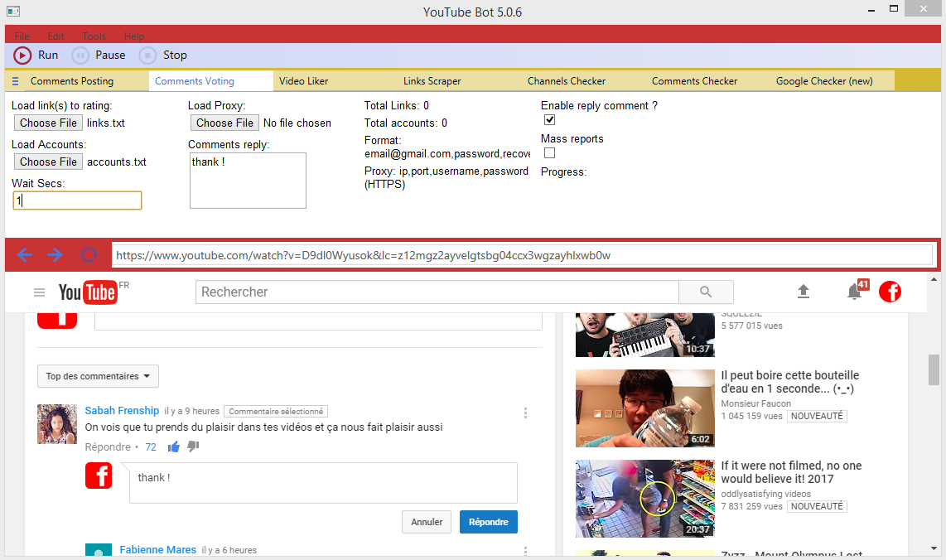
Task: Click the YouTube search magnifier button
Action: click(706, 292)
